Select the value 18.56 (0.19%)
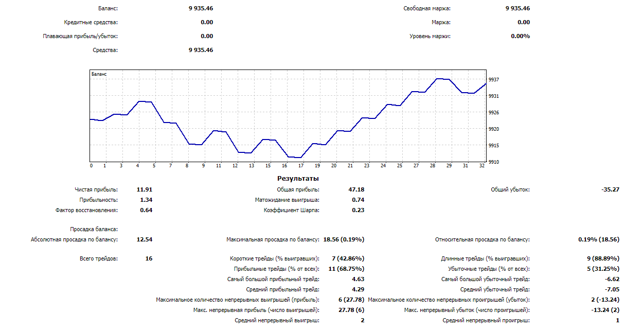The image size is (644, 330). (x=344, y=239)
